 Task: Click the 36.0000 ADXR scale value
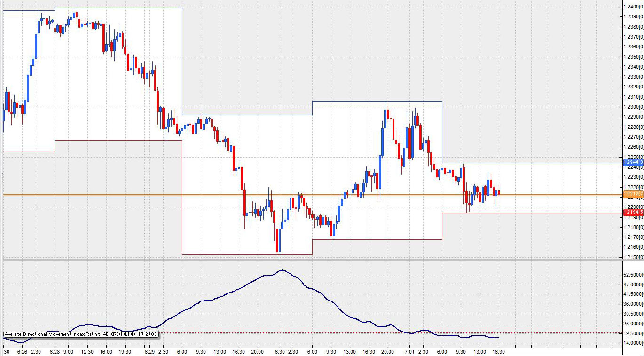634,304
